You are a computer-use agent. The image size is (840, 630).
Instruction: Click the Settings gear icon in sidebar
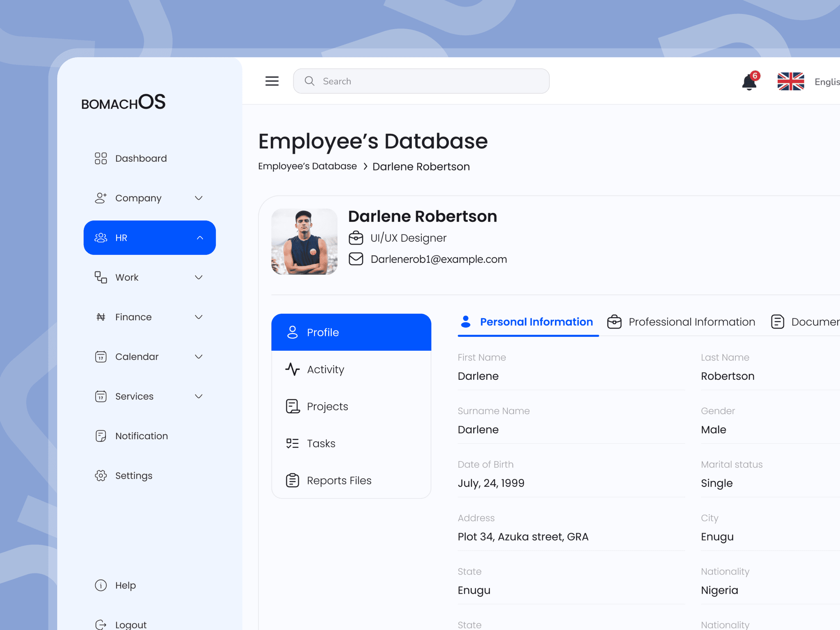(100, 475)
